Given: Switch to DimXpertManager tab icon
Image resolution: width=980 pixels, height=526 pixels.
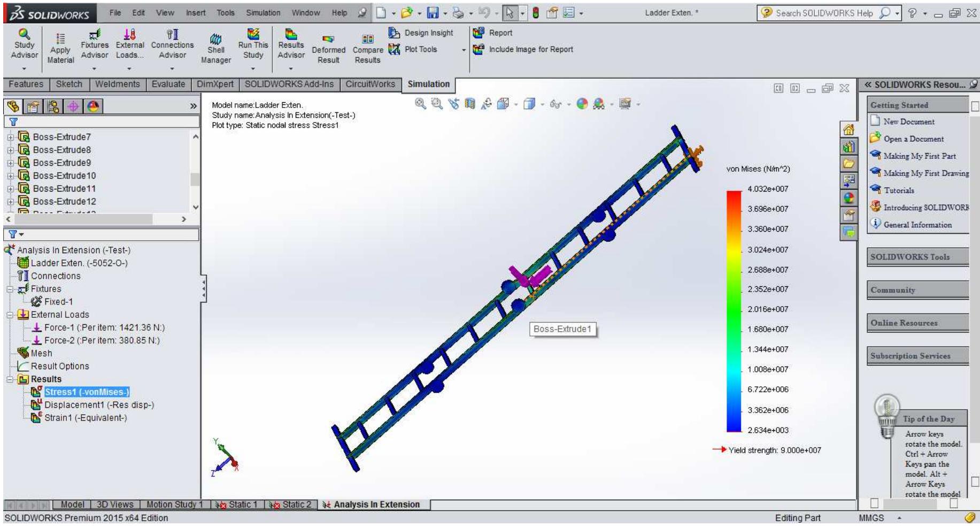Looking at the screenshot, I should 73,106.
